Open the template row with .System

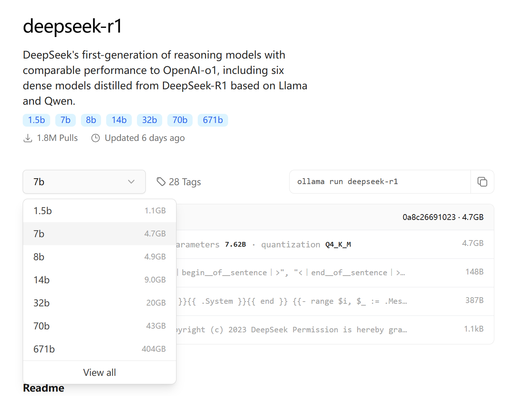pos(335,301)
